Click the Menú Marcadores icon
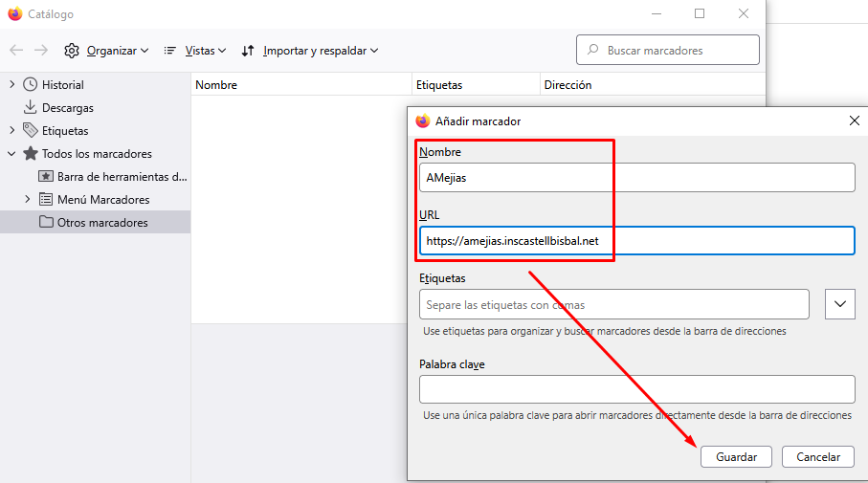Image resolution: width=868 pixels, height=483 pixels. [x=46, y=200]
